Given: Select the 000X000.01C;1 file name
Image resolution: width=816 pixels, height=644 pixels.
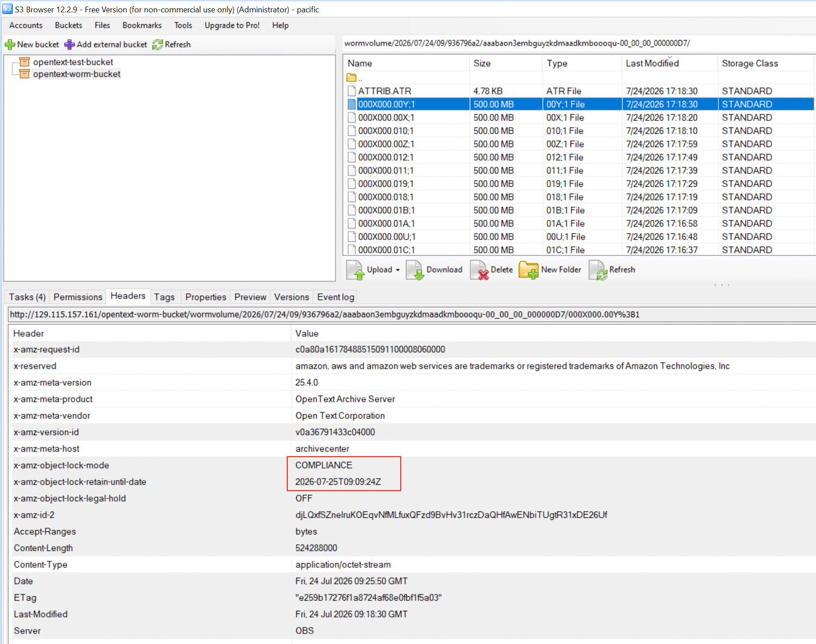Looking at the screenshot, I should click(x=386, y=250).
